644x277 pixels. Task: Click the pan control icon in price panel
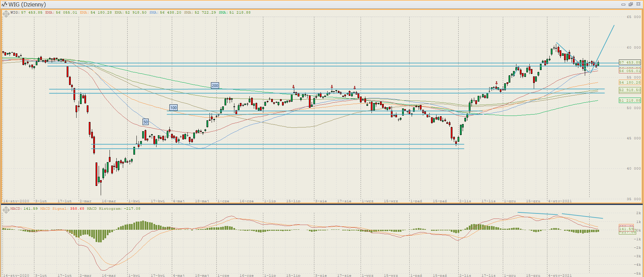[x=6, y=14]
